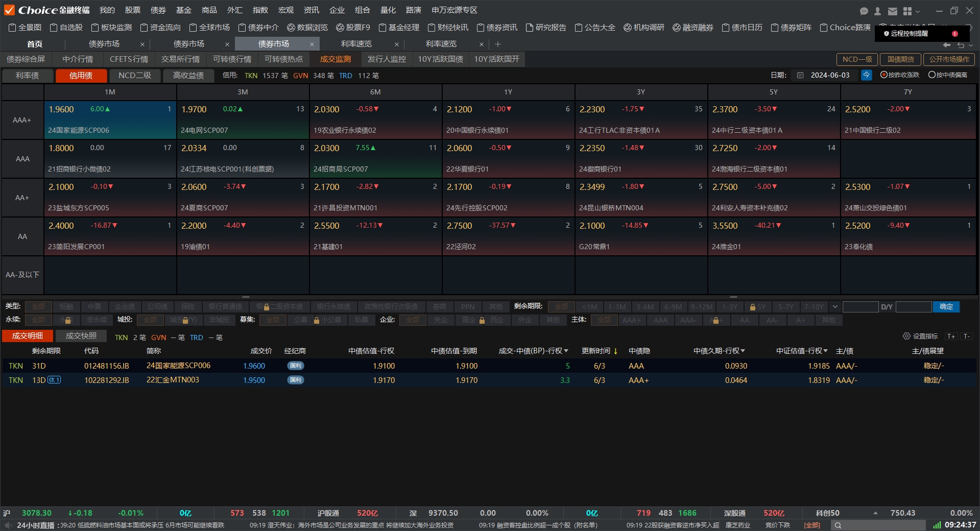
Task: Open the 股票F9 toolbar shortcut
Action: [x=353, y=28]
